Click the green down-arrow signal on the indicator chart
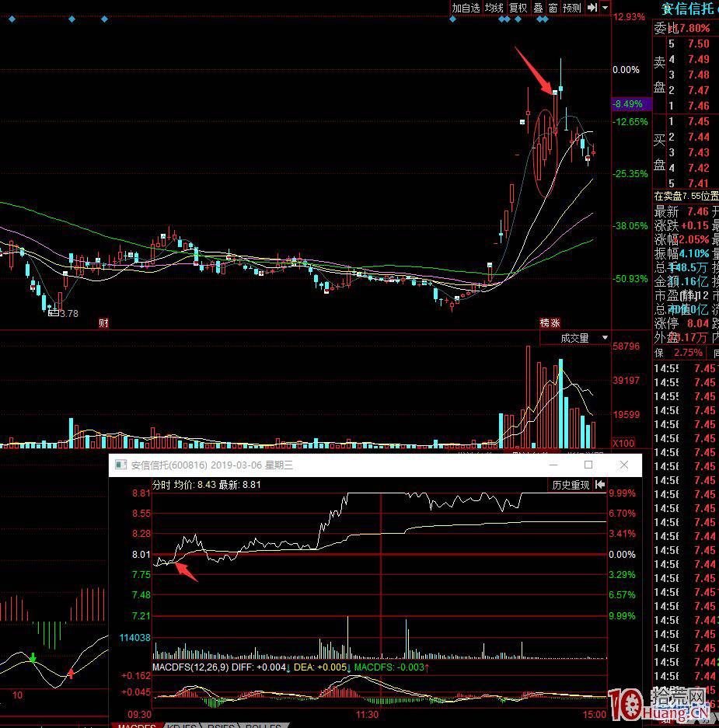Screen dimensions: 719x728 click(x=33, y=657)
